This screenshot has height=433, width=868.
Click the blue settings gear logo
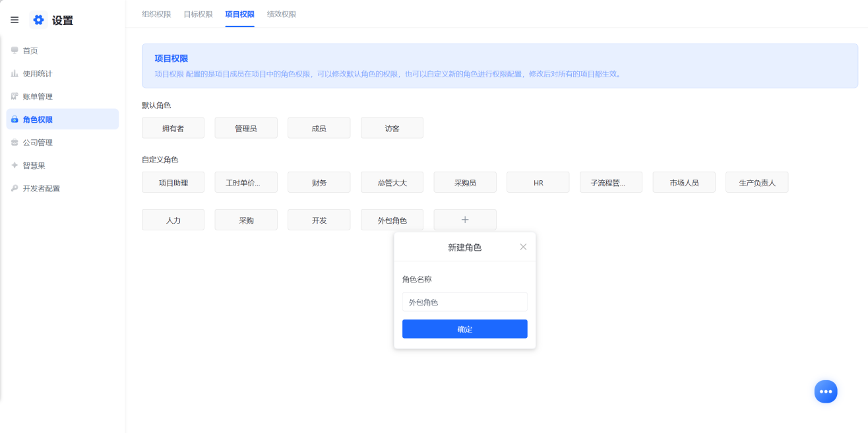[x=38, y=20]
